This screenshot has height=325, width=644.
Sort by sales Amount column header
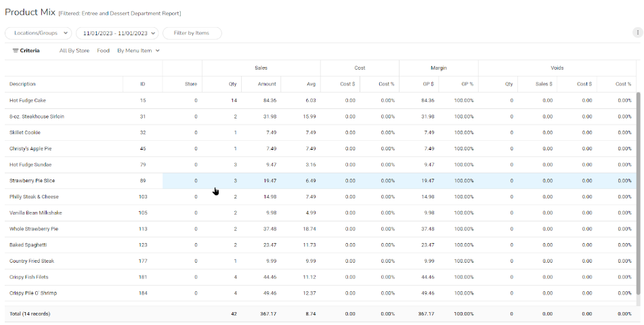(x=267, y=84)
